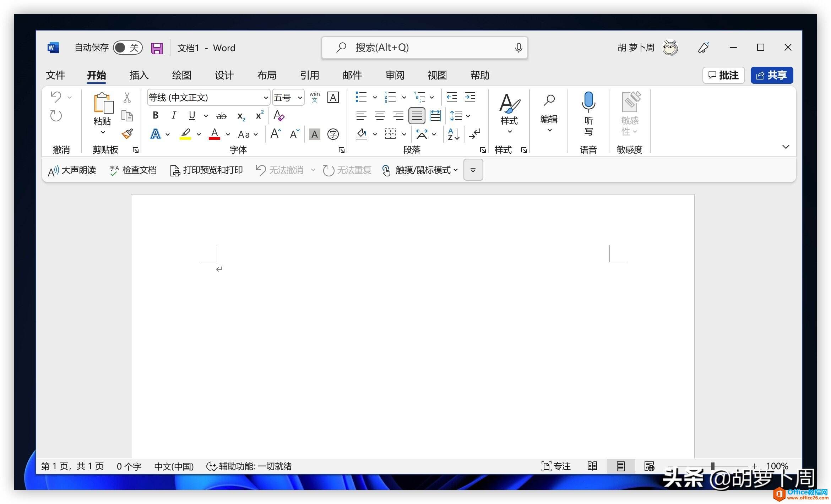Apply the bulleted list icon
This screenshot has height=504, width=831.
click(361, 97)
